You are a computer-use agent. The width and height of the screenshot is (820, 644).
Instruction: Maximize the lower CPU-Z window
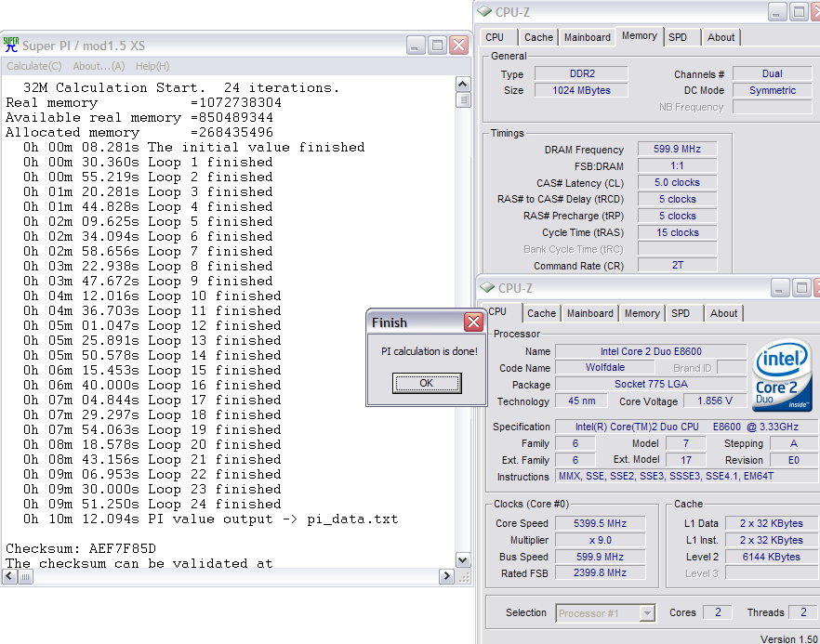(800, 287)
